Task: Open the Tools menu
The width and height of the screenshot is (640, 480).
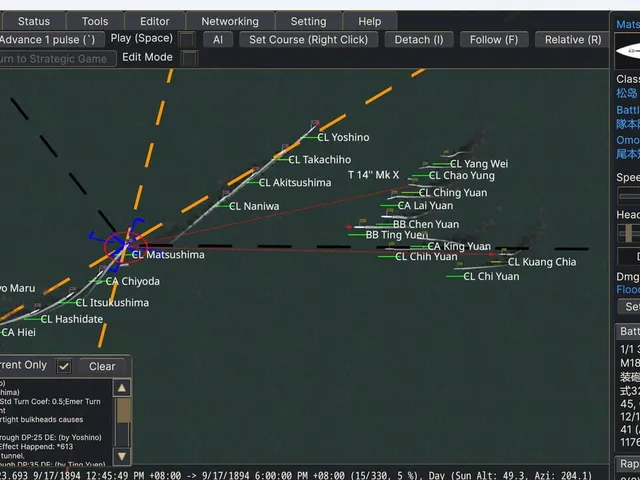Action: coord(95,21)
